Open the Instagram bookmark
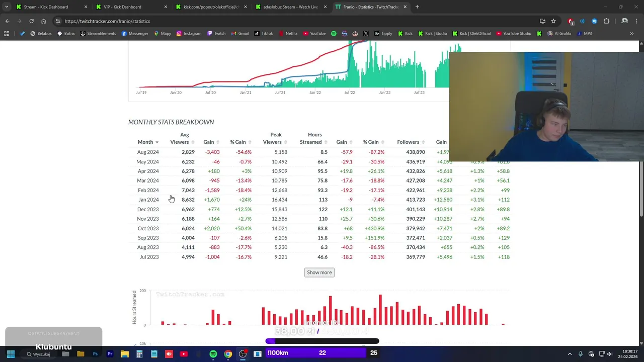 (189, 34)
